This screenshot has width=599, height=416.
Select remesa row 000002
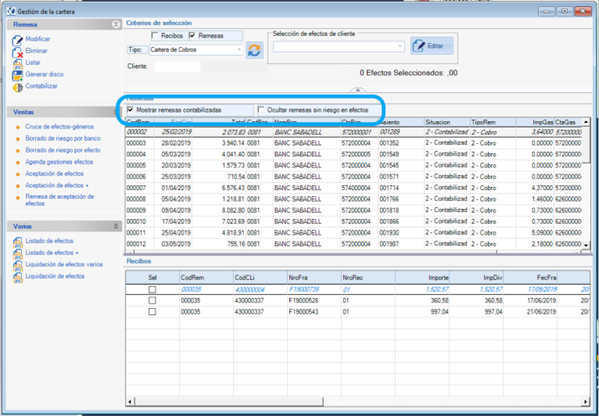click(x=353, y=132)
